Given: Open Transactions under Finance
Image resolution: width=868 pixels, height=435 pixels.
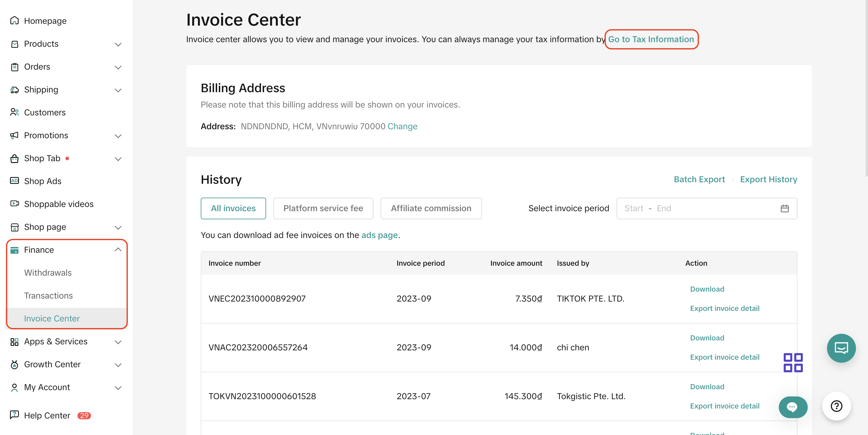Looking at the screenshot, I should pyautogui.click(x=48, y=295).
